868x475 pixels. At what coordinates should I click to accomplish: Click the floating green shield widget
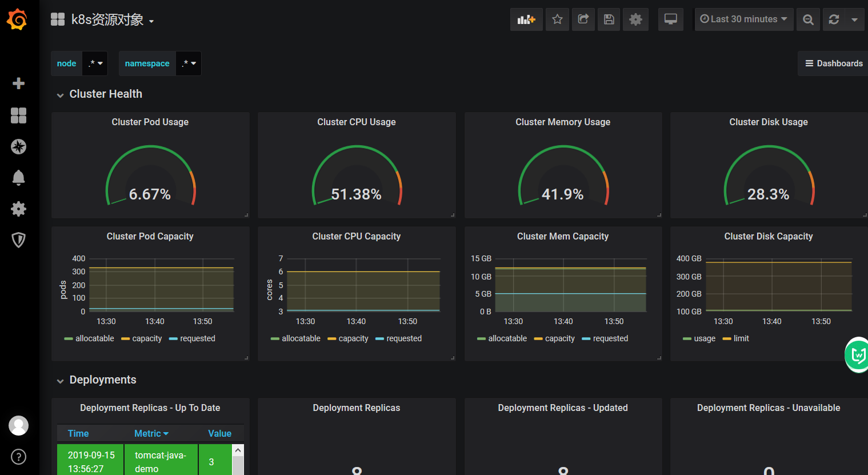[x=857, y=355]
